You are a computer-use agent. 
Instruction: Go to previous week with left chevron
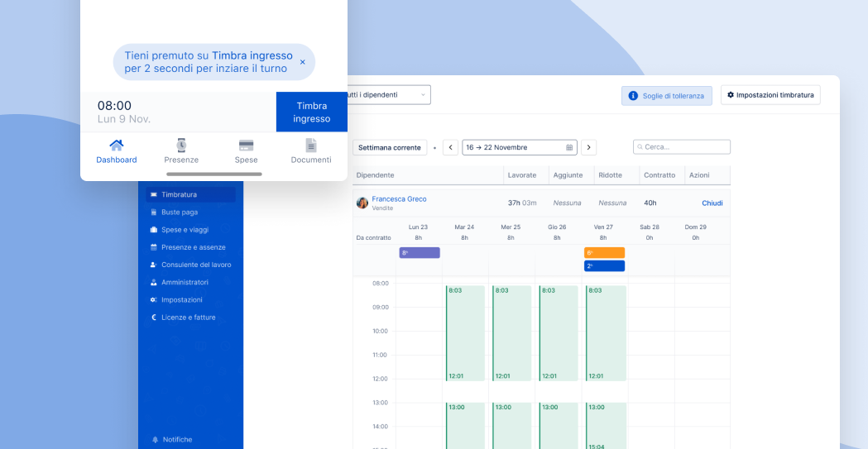click(451, 147)
